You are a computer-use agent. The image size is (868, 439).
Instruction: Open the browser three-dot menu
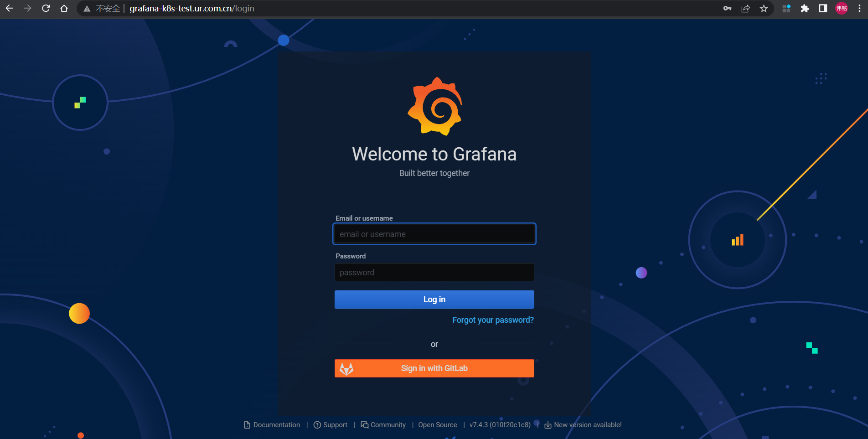[859, 8]
